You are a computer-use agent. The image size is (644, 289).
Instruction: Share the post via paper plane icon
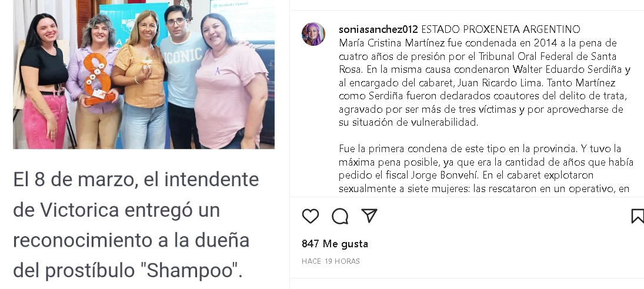coord(369,216)
